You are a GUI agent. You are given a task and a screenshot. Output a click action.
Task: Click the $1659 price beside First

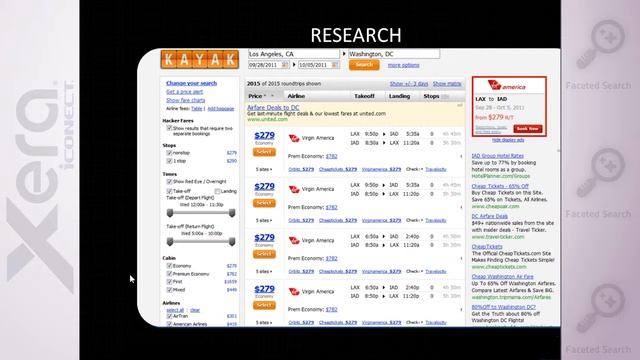(x=231, y=282)
